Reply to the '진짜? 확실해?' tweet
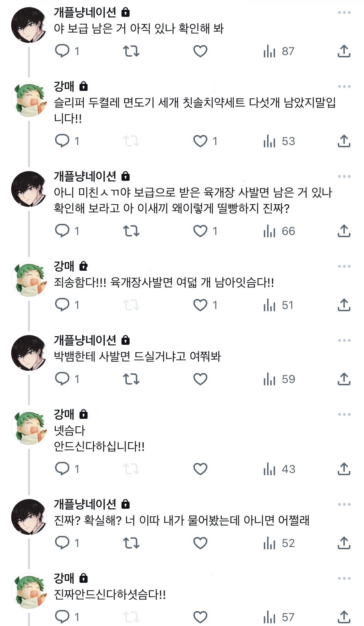This screenshot has width=364, height=626. click(62, 543)
